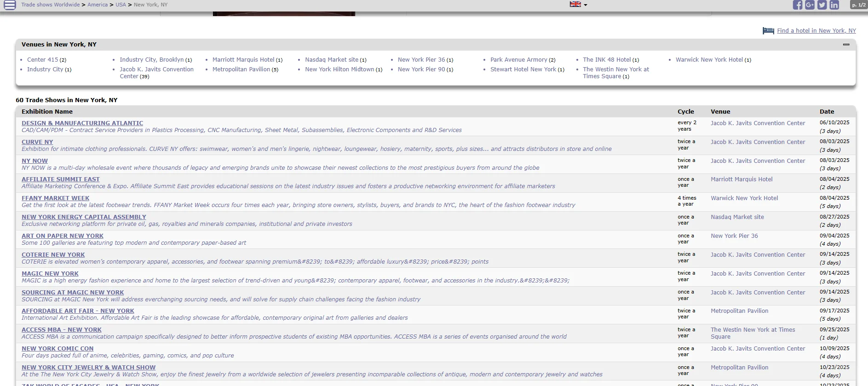Navigate to USA breadcrumb

[121, 5]
